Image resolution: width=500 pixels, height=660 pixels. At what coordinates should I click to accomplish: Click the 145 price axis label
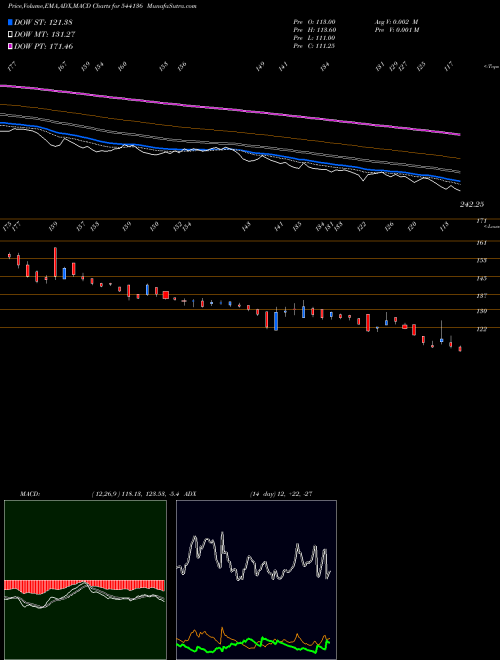click(481, 278)
